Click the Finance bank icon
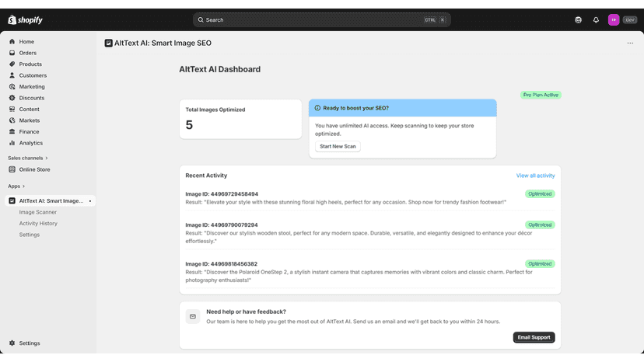 [x=12, y=132]
